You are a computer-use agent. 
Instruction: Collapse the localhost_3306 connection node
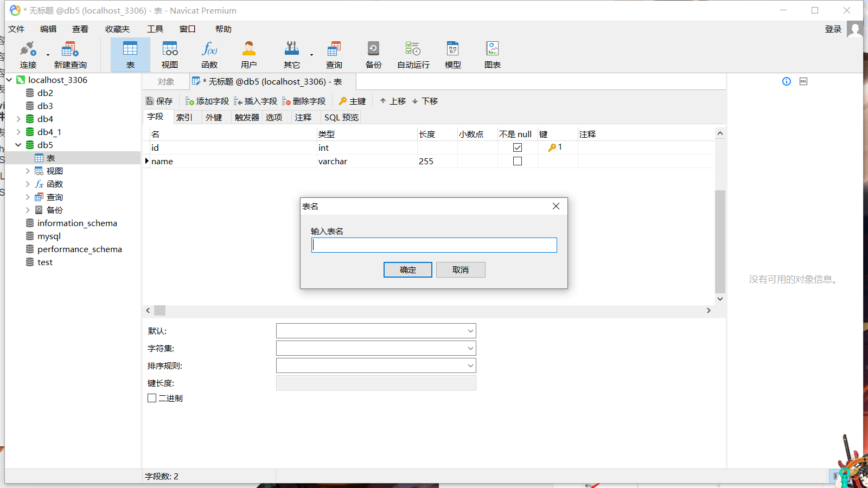pos(9,80)
